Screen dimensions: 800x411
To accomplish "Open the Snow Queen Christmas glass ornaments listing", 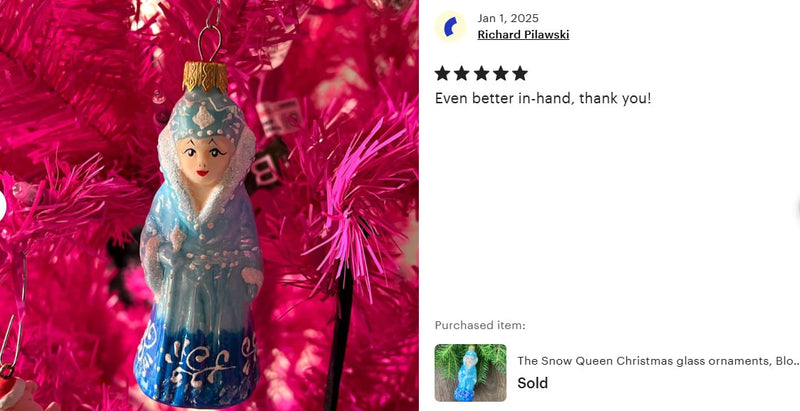I will [658, 361].
